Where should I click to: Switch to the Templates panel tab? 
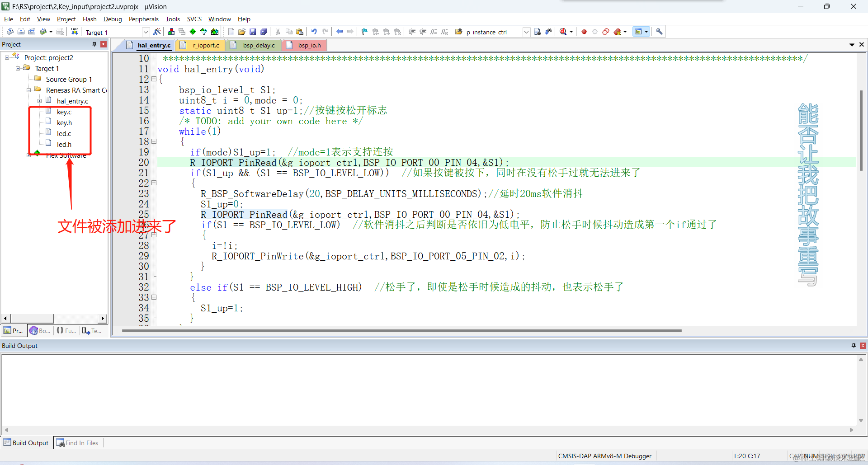coord(92,331)
